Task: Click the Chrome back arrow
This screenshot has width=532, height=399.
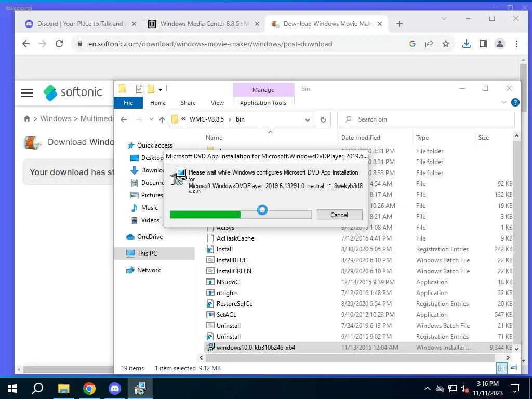Action: pos(26,44)
